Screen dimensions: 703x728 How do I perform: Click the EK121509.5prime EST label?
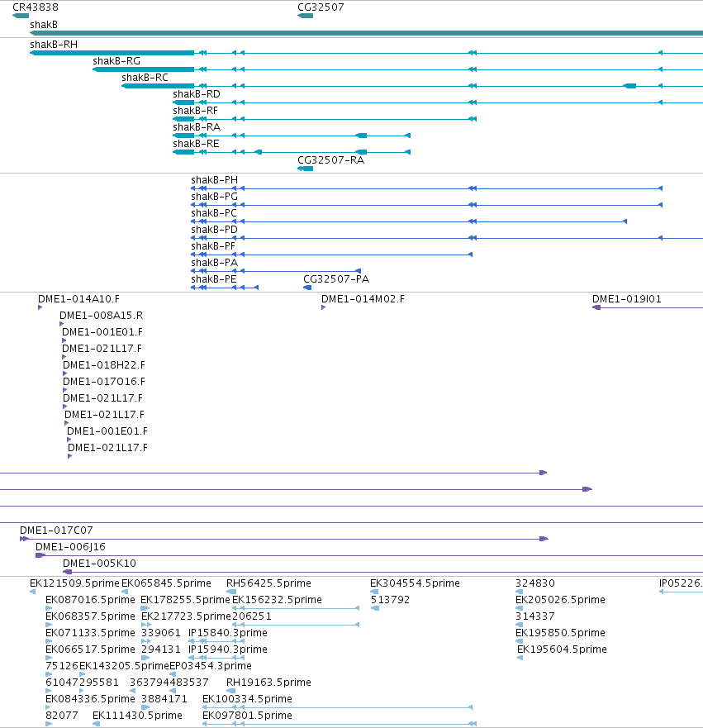(x=74, y=583)
